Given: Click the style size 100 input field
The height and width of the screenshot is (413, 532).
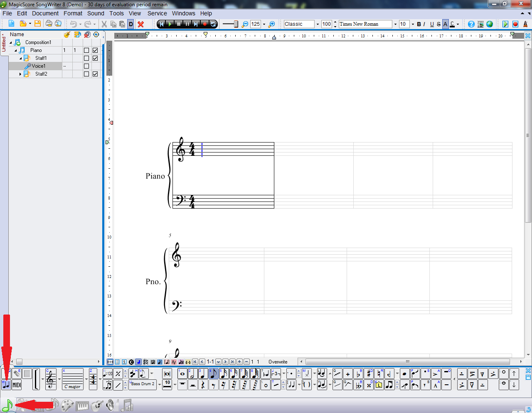Looking at the screenshot, I should (327, 24).
